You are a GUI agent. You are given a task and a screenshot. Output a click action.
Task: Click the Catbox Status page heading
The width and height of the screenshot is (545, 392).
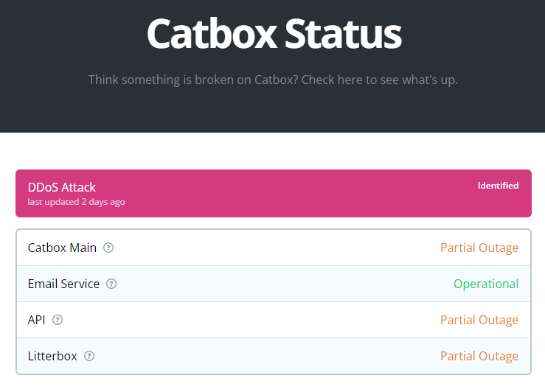click(x=274, y=33)
